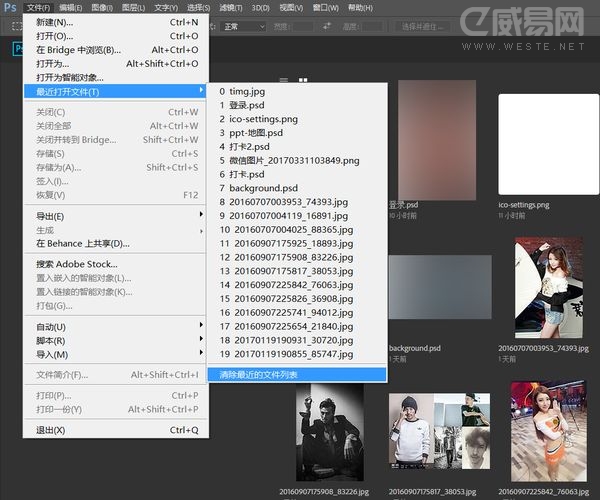600x500 pixels.
Task: Click 清除最近的文件列表 to clear recent files
Action: (258, 374)
